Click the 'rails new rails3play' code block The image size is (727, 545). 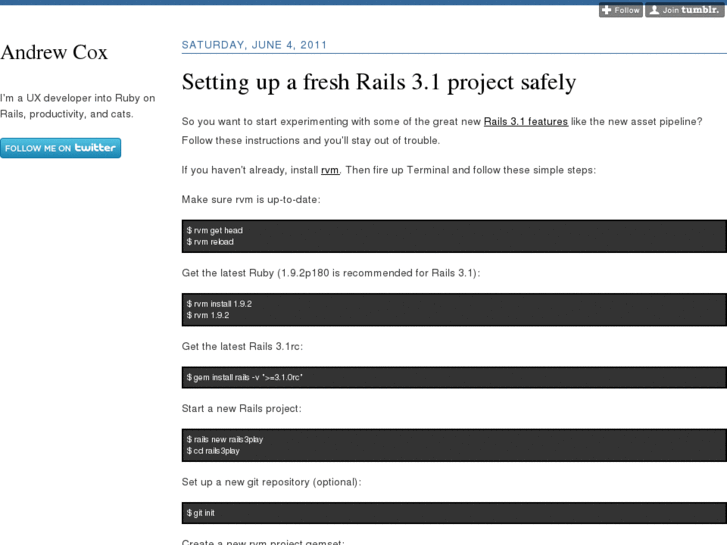pyautogui.click(x=453, y=445)
